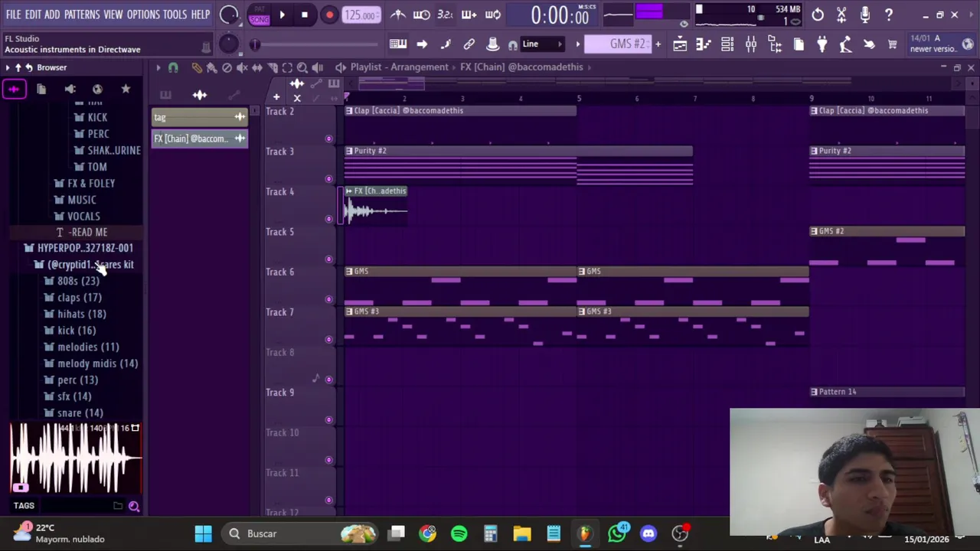Viewport: 980px width, 551px height.
Task: Open the HELP menu
Action: pyautogui.click(x=201, y=15)
